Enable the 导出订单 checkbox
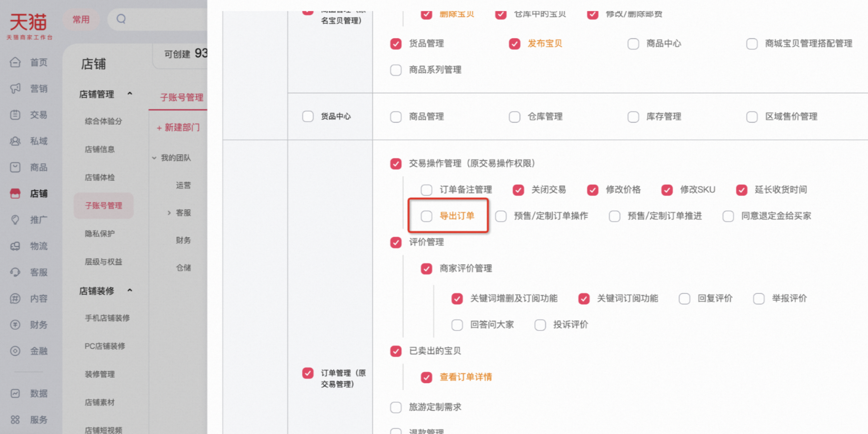The height and width of the screenshot is (434, 868). click(427, 216)
